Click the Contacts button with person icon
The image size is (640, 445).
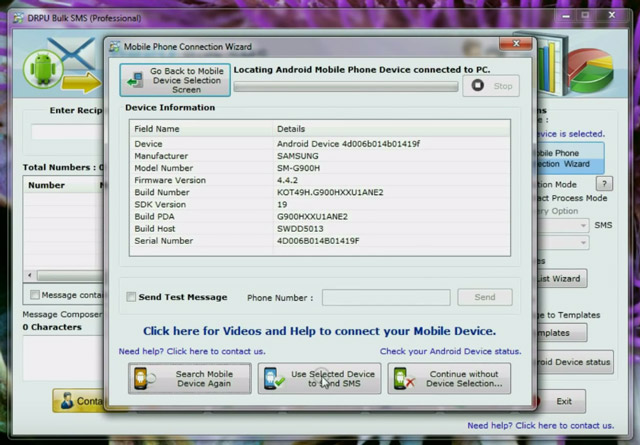click(78, 401)
